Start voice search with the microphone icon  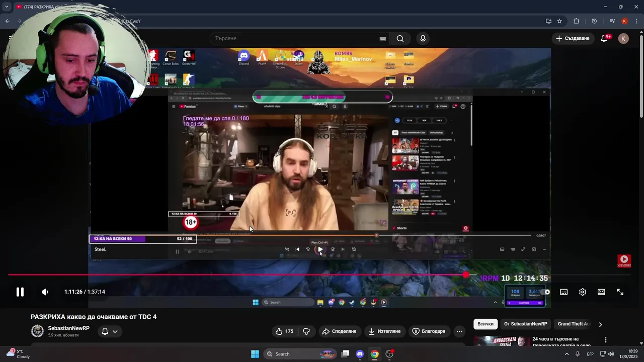tap(423, 38)
